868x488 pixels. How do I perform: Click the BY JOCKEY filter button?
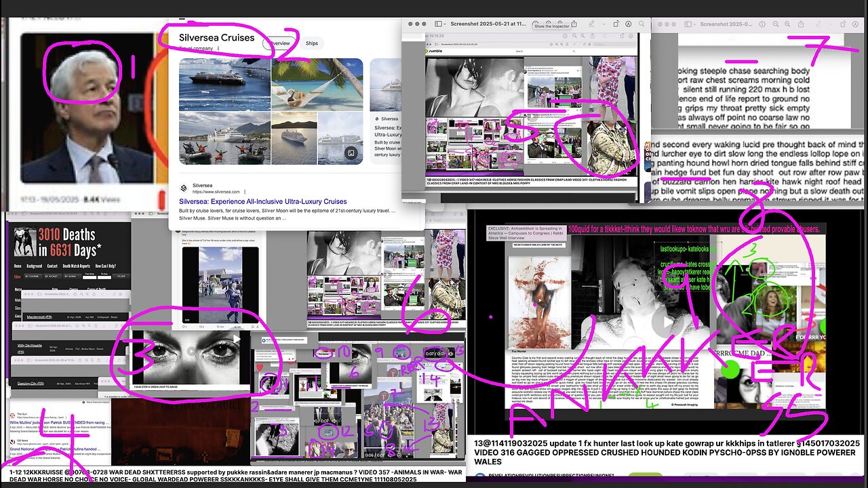click(52, 277)
